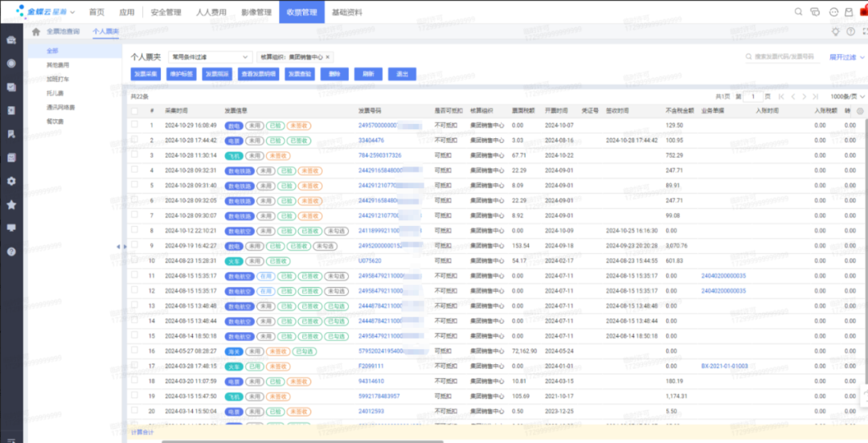
Task: Jump to last page arrow icon
Action: 816,96
